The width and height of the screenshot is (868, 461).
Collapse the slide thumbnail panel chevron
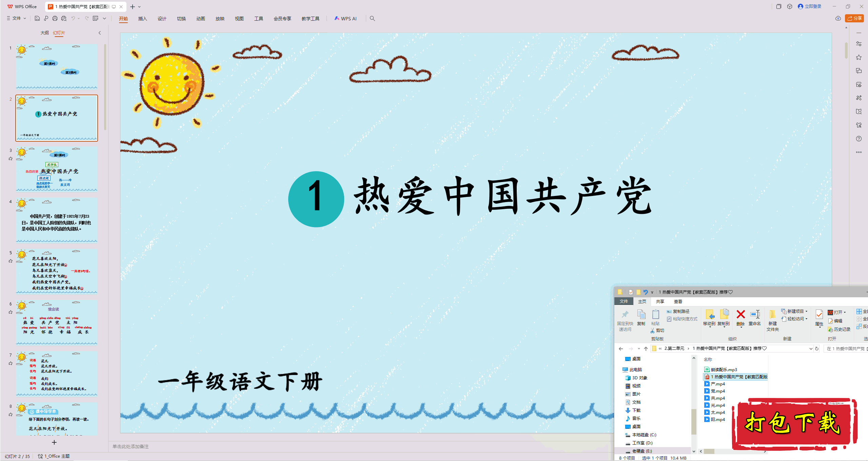(x=100, y=33)
